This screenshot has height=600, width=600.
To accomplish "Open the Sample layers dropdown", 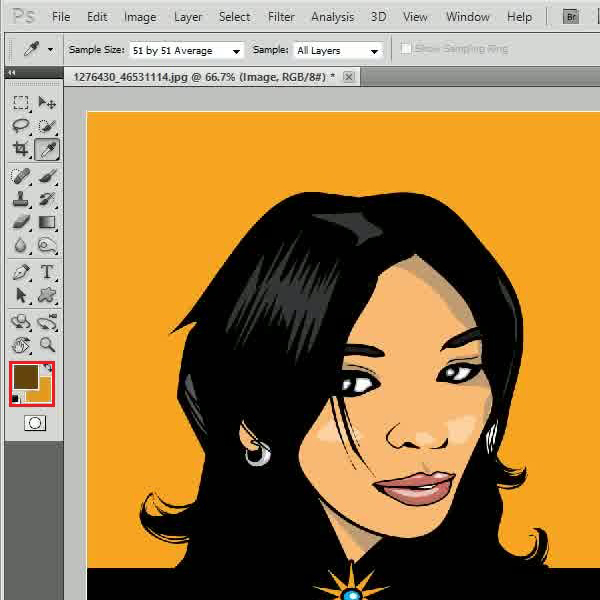I will click(338, 50).
